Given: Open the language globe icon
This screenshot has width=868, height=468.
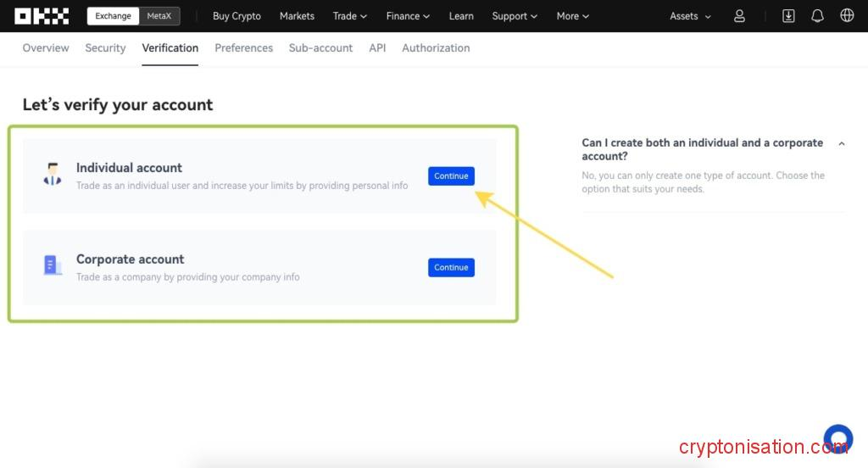Looking at the screenshot, I should (x=847, y=16).
